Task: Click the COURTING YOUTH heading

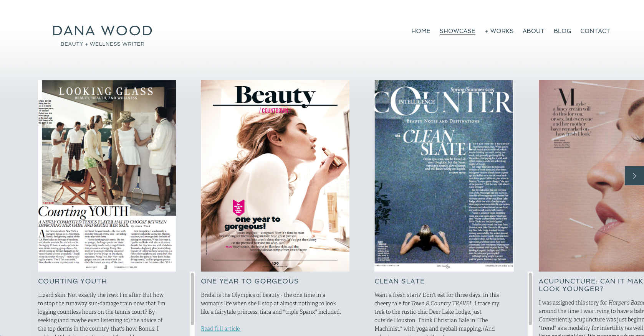Action: (x=73, y=281)
